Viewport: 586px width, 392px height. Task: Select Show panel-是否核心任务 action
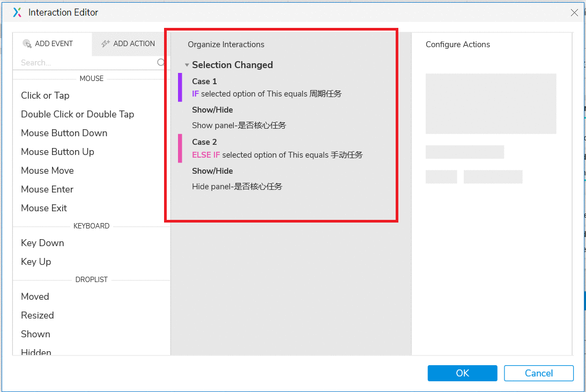tap(239, 125)
